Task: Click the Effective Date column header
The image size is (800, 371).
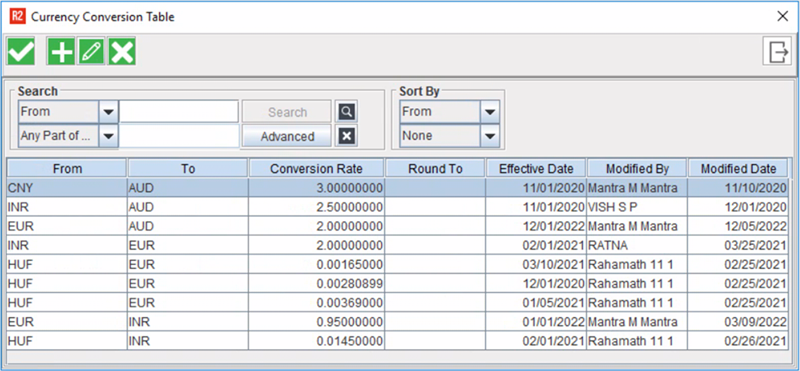Action: pyautogui.click(x=536, y=168)
